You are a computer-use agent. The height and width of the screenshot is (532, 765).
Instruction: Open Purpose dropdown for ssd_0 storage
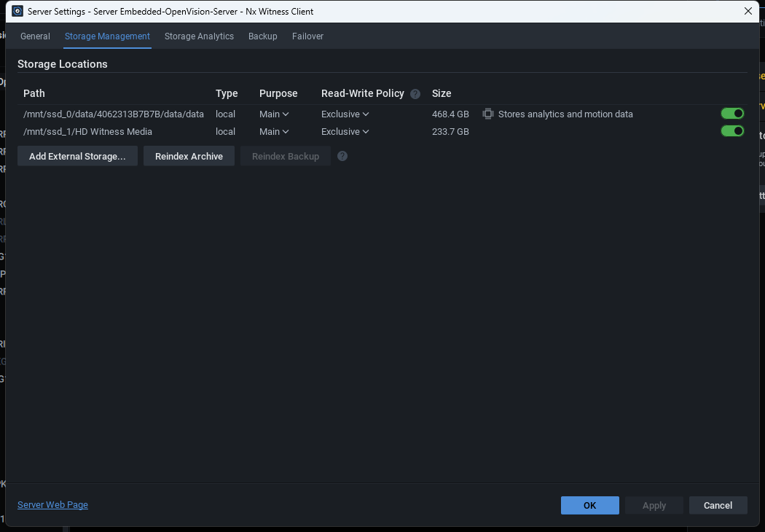274,114
